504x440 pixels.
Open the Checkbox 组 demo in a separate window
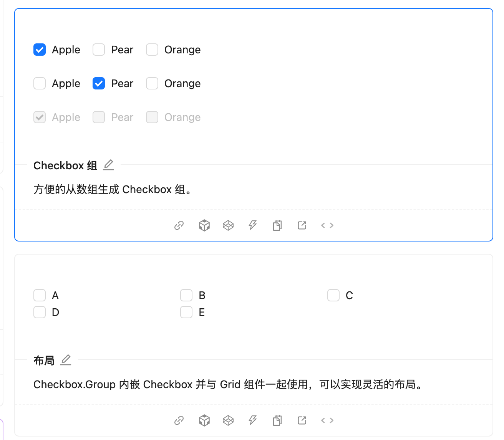click(x=302, y=225)
